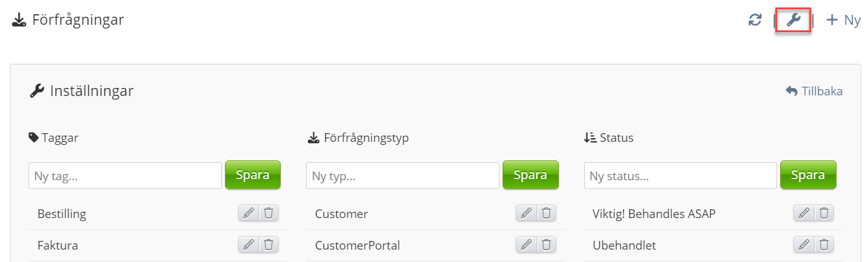Delete the Faktura tag
This screenshot has width=868, height=262.
tap(268, 245)
